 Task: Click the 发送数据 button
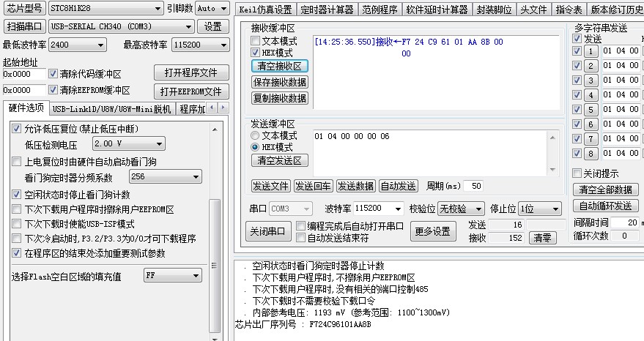355,187
